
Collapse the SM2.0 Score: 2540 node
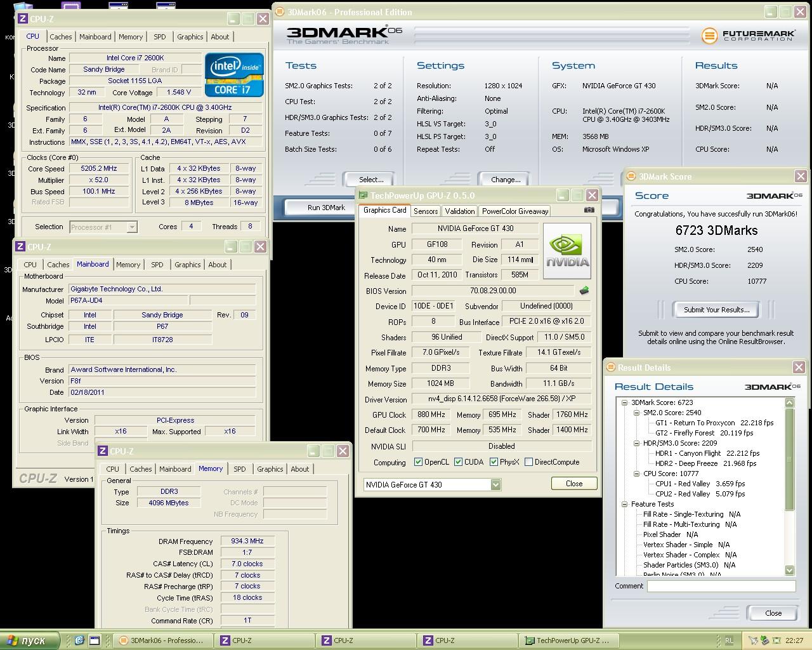point(637,413)
